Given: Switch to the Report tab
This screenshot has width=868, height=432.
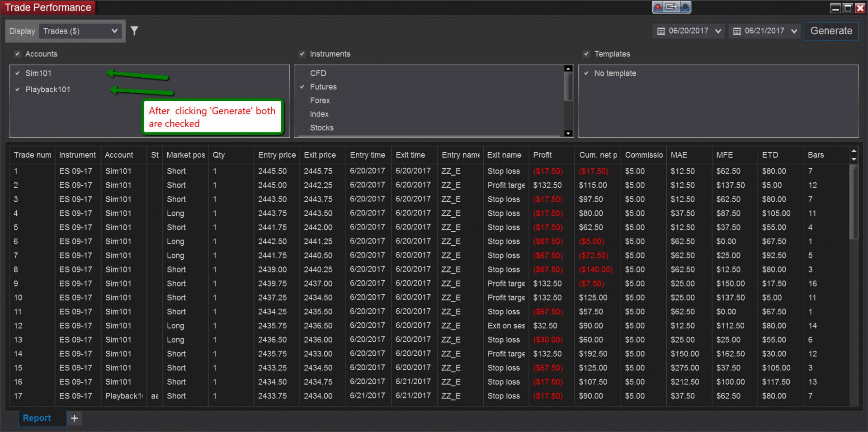Looking at the screenshot, I should pos(37,418).
